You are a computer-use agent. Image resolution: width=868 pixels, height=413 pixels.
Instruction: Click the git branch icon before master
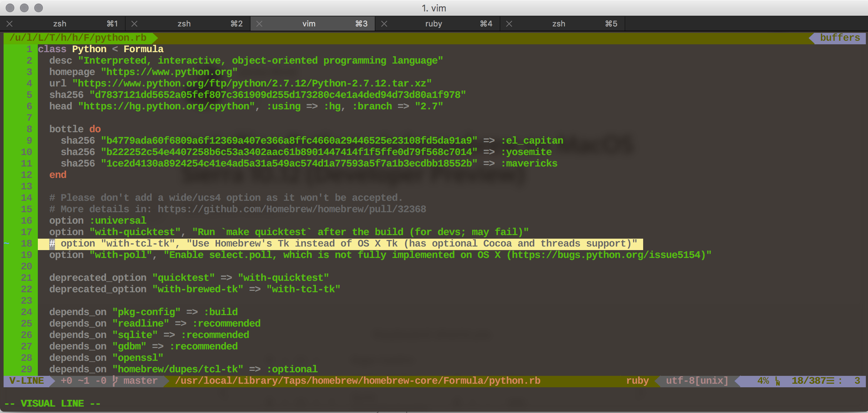[x=115, y=381]
